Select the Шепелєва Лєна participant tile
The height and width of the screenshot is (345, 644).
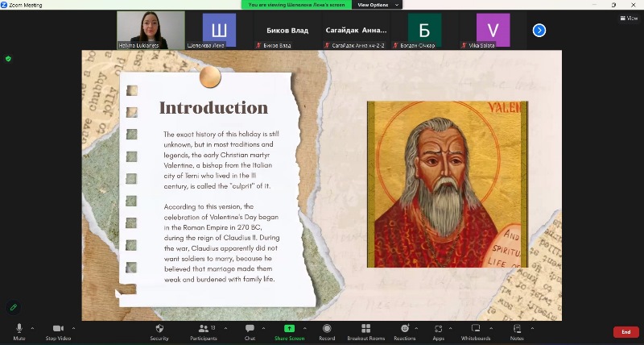(x=219, y=31)
